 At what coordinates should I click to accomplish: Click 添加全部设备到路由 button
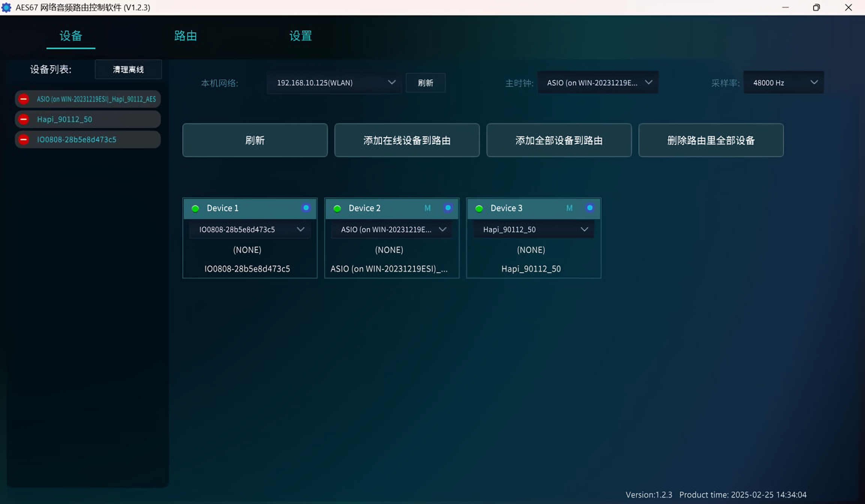pos(559,140)
